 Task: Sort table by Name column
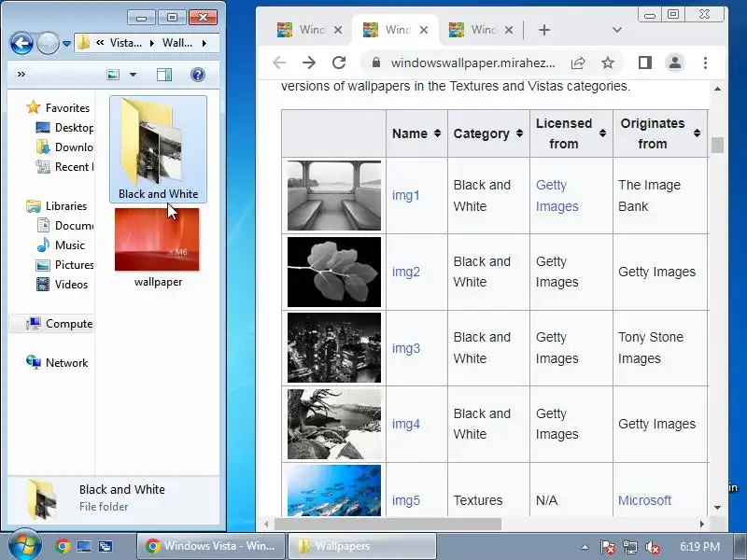click(416, 133)
